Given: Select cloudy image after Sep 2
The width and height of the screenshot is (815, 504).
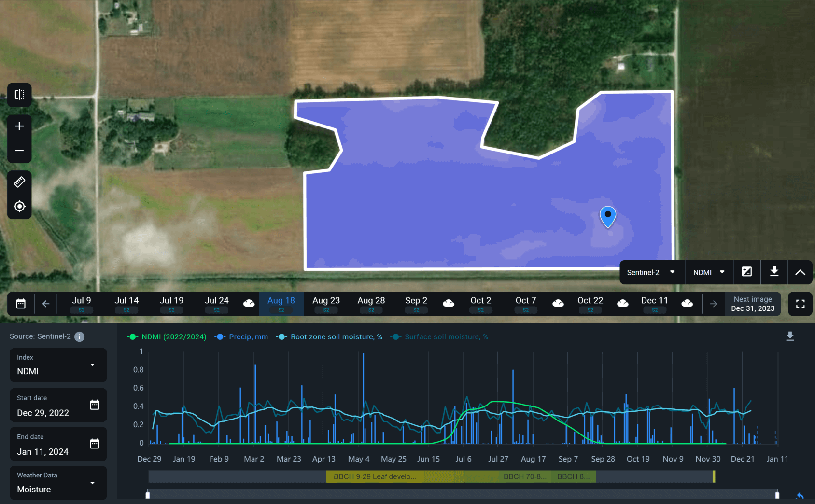Looking at the screenshot, I should (449, 304).
